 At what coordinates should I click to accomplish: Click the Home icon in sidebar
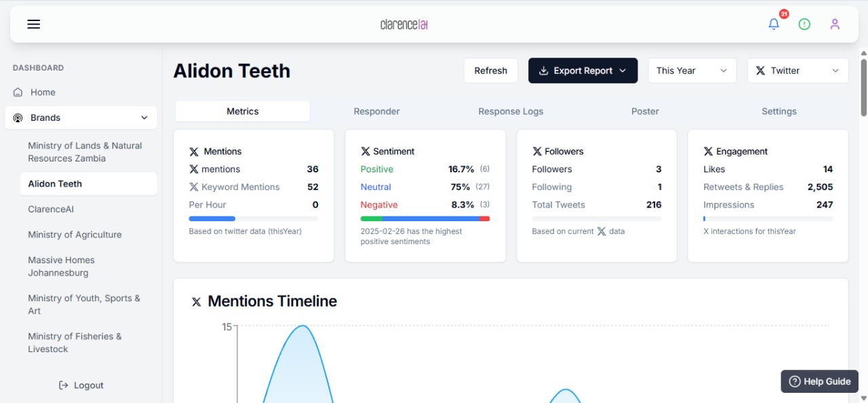click(18, 92)
